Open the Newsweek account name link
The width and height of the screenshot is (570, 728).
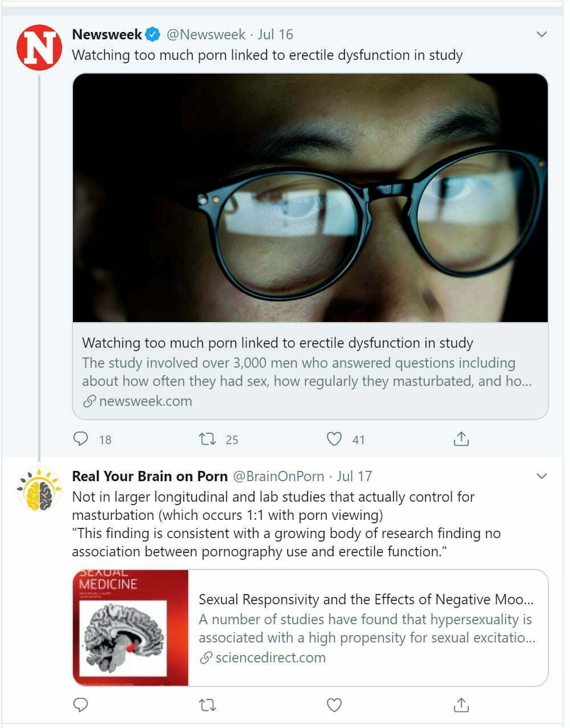tap(107, 35)
